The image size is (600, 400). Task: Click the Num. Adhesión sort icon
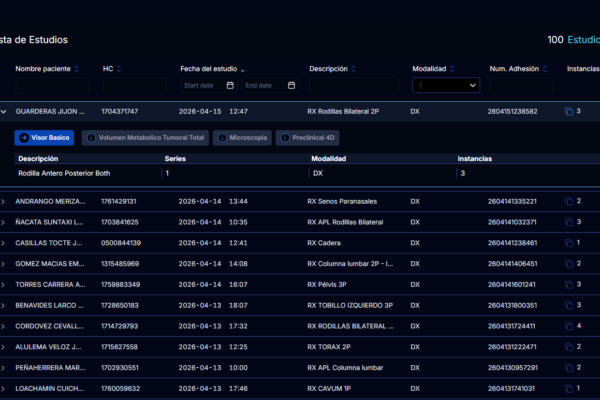coord(546,69)
